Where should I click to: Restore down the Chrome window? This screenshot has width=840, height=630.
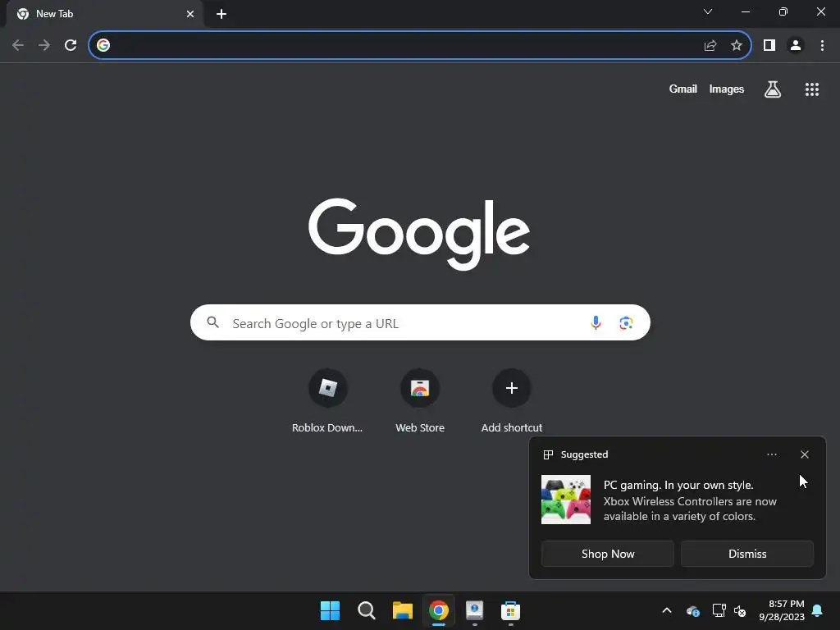click(783, 11)
